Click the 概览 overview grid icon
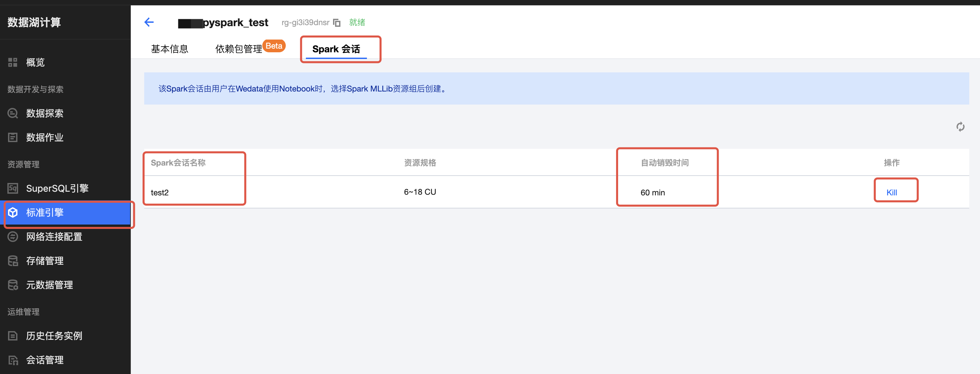Viewport: 980px width, 374px height. click(x=13, y=62)
